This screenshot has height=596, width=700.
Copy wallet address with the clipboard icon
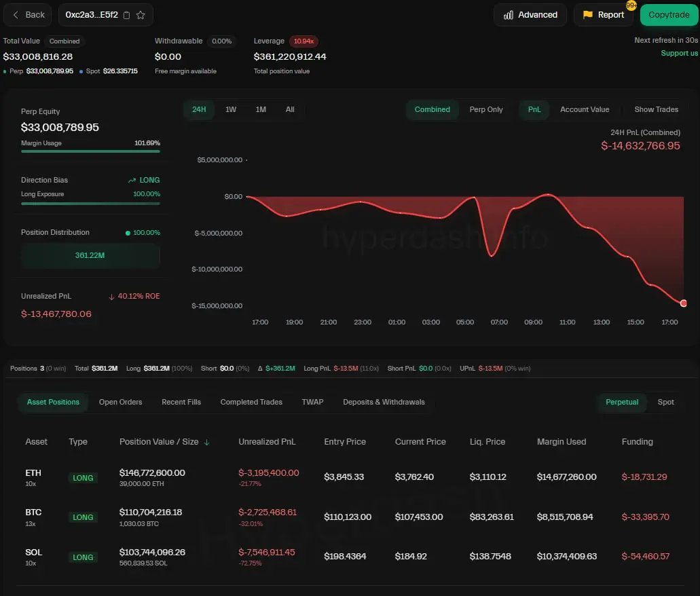[x=128, y=15]
